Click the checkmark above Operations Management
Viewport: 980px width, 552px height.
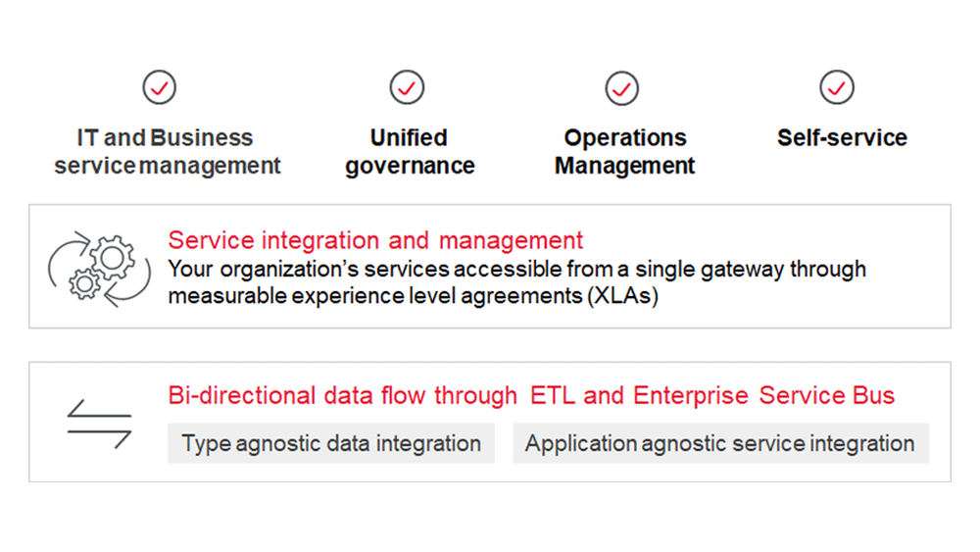point(622,88)
